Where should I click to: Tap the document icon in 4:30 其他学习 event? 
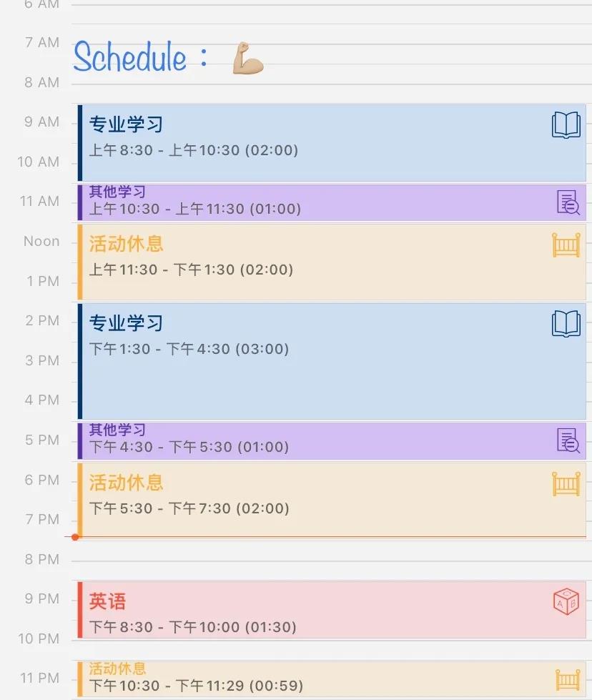pyautogui.click(x=568, y=440)
